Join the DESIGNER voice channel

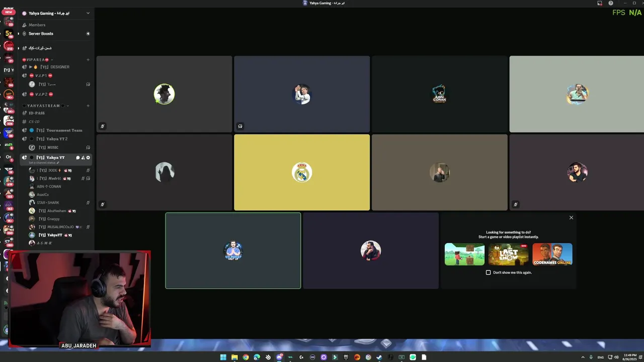pos(55,67)
